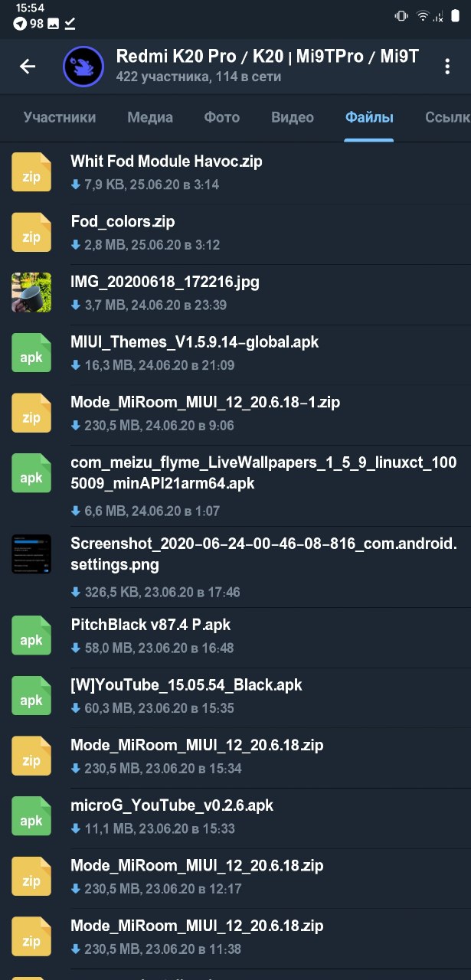This screenshot has height=980, width=471.
Task: Open the IMG_20200618_172216.jpg thumbnail
Action: [31, 292]
